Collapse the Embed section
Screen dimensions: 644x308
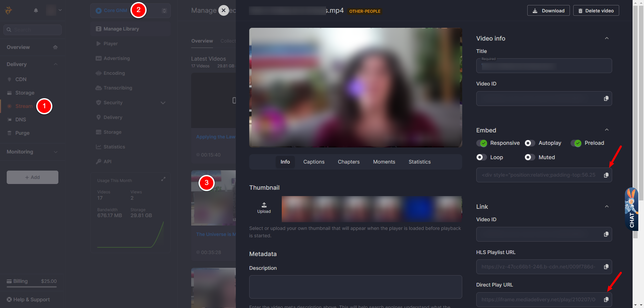coord(607,130)
